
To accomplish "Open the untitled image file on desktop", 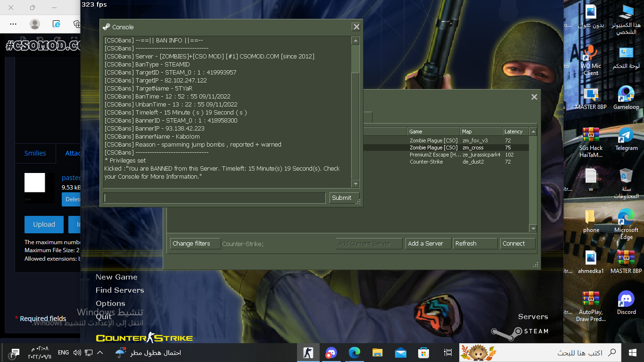I will pos(591,16).
